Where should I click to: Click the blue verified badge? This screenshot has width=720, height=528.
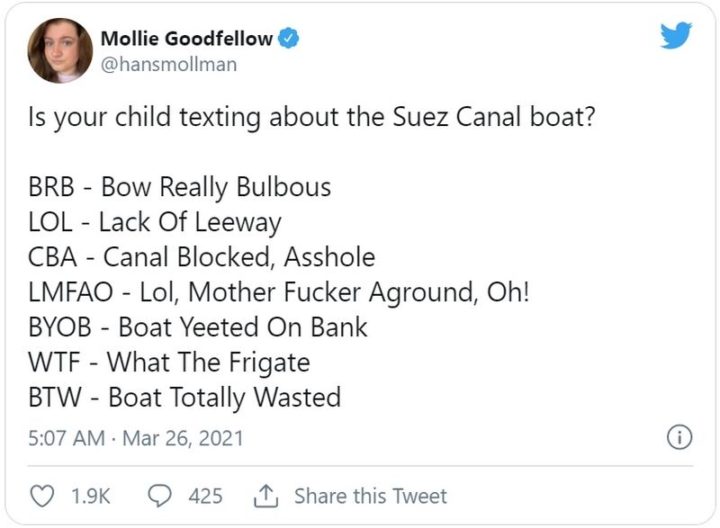pos(289,39)
